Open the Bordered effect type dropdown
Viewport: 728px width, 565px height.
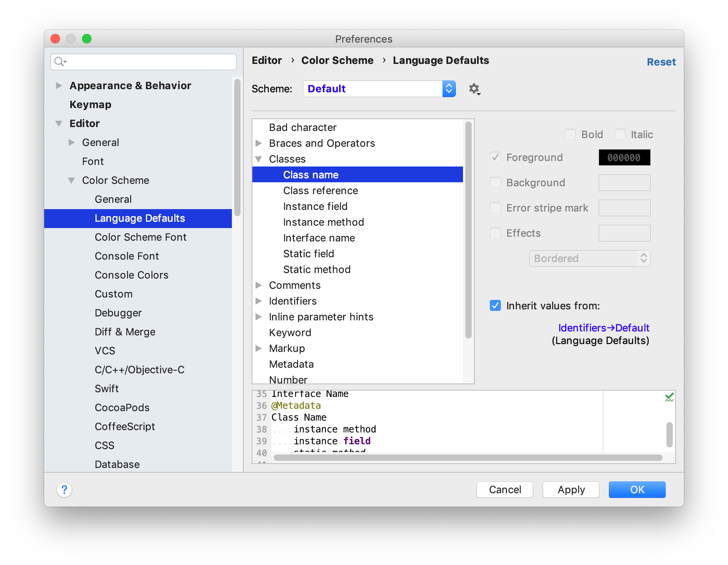(590, 258)
